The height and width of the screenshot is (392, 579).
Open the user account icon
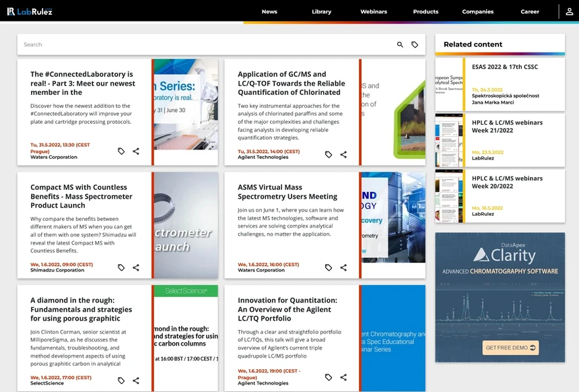tap(570, 11)
